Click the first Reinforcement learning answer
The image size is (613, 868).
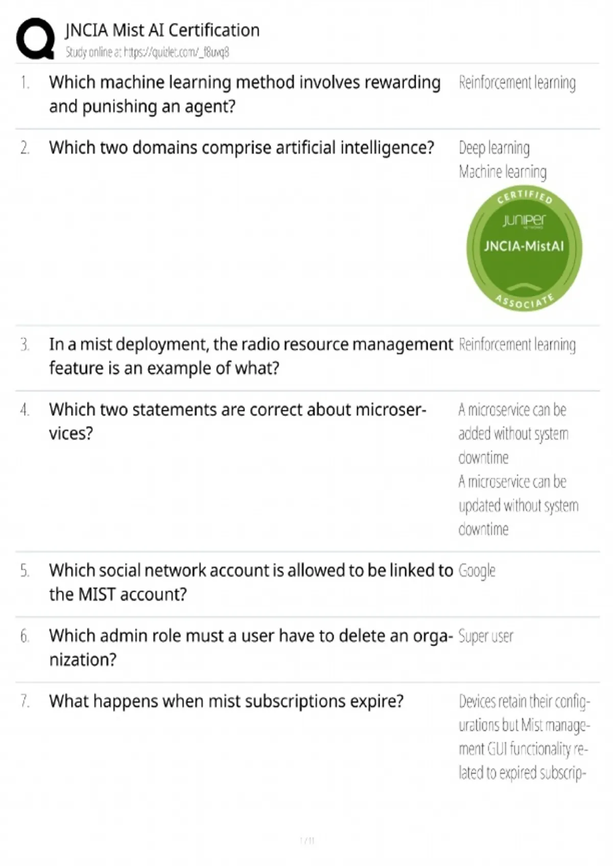point(517,83)
